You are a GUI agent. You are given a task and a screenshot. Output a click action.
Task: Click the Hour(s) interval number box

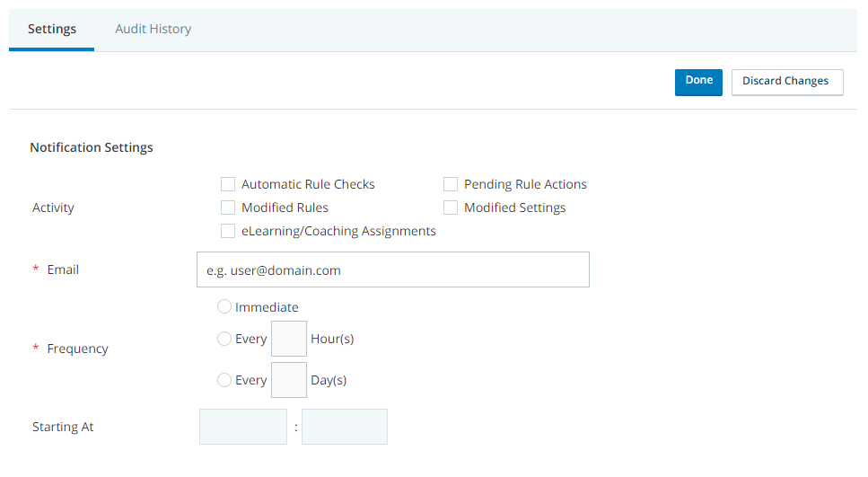tap(289, 339)
